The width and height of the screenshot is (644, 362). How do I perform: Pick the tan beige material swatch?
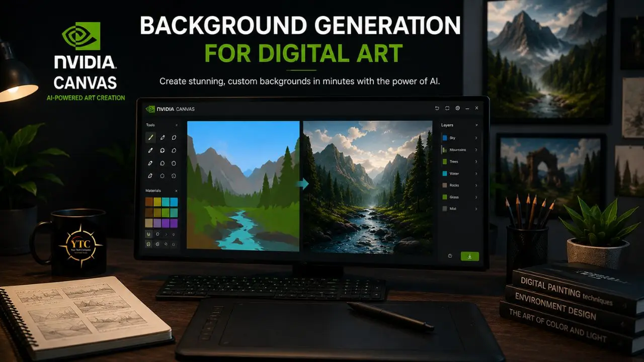(149, 223)
